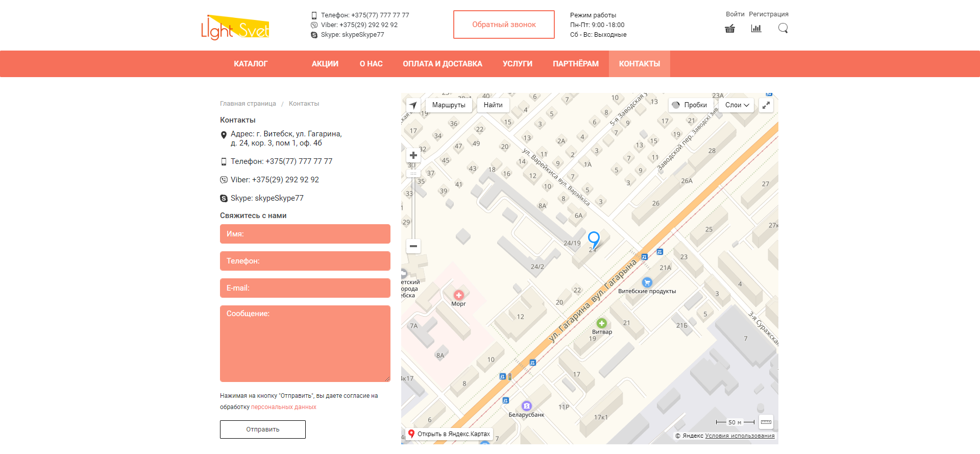Screen dimensions: 980x454
Task: Focus the E-mail input field
Action: (x=305, y=288)
